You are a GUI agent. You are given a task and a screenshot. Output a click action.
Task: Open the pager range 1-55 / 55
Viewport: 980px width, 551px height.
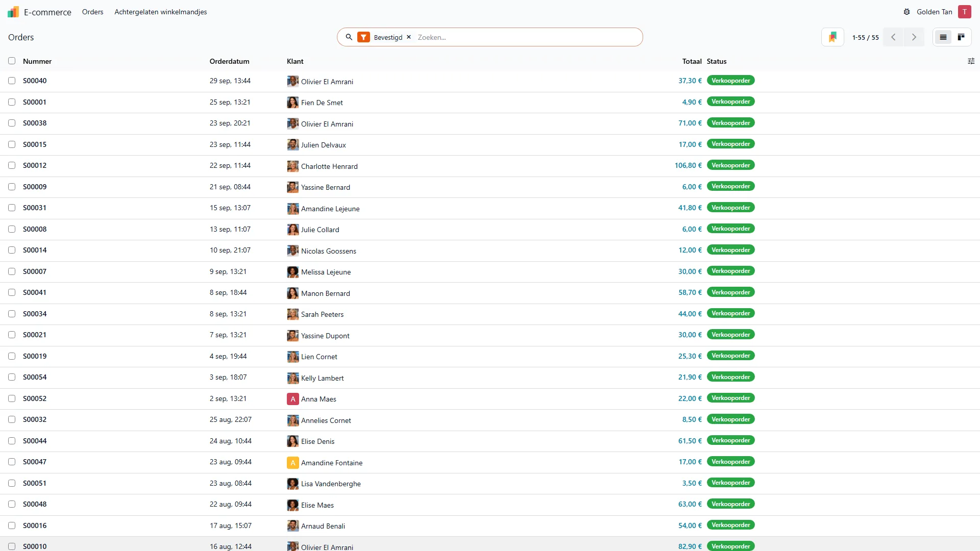coord(865,37)
